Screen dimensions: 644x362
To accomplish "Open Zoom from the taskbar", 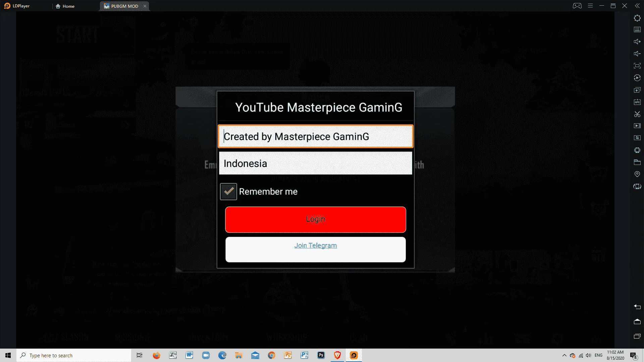I will pos(206,355).
